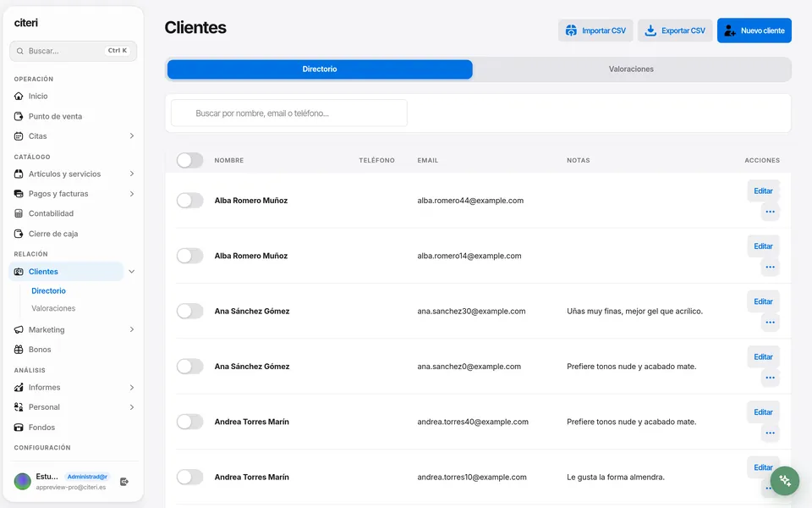Click the Exportar CSV button
Viewport: 812px width, 508px height.
[x=675, y=30]
